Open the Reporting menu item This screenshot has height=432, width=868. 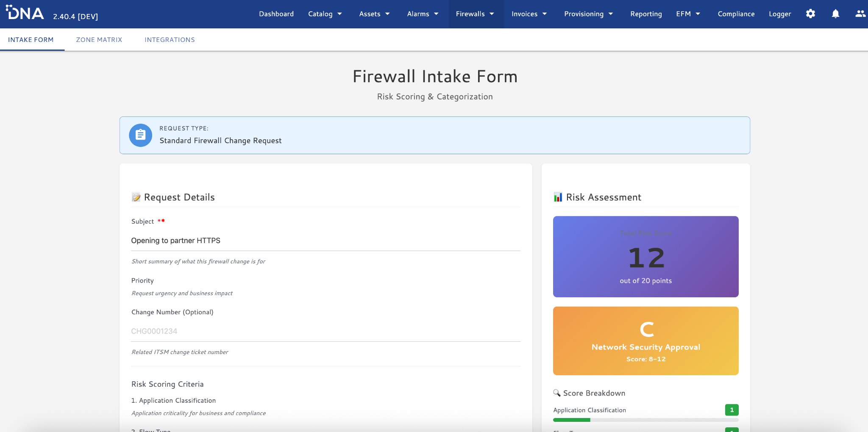click(646, 14)
